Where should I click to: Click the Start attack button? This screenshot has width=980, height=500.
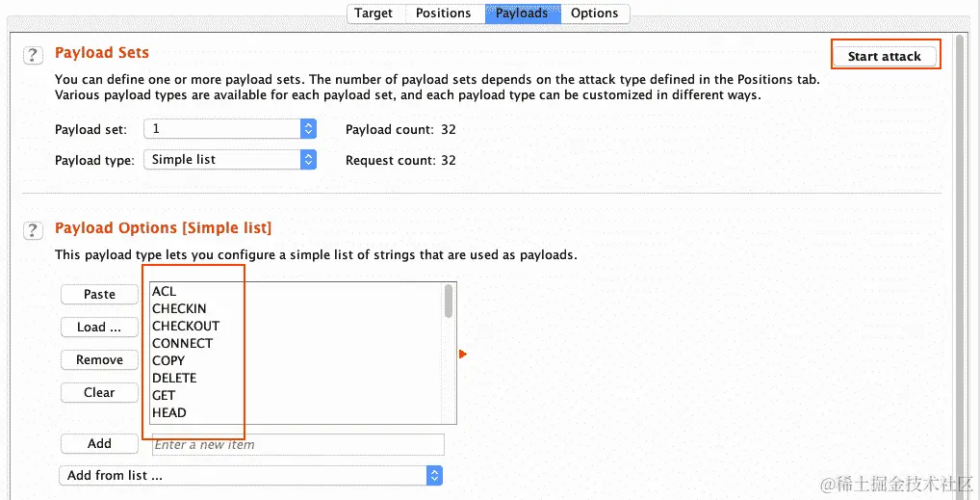click(885, 56)
